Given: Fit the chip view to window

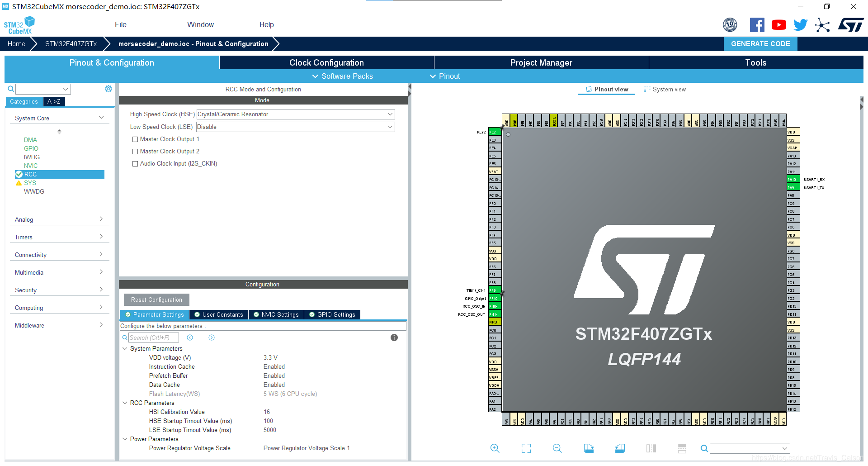Looking at the screenshot, I should pyautogui.click(x=526, y=448).
